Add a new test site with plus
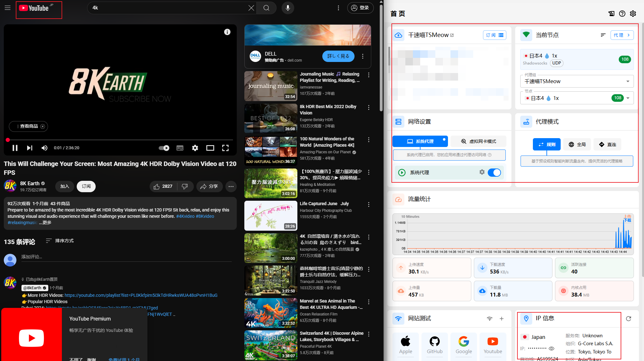The image size is (644, 361). click(x=502, y=319)
